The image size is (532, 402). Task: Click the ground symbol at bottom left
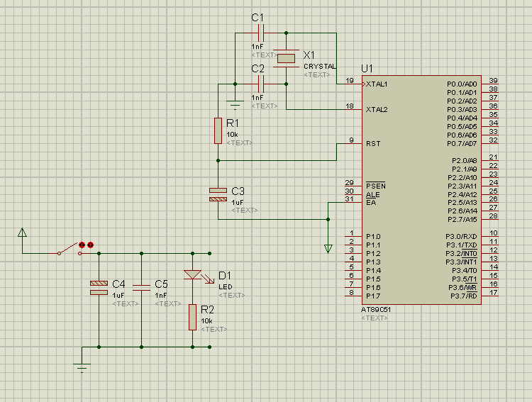point(82,364)
